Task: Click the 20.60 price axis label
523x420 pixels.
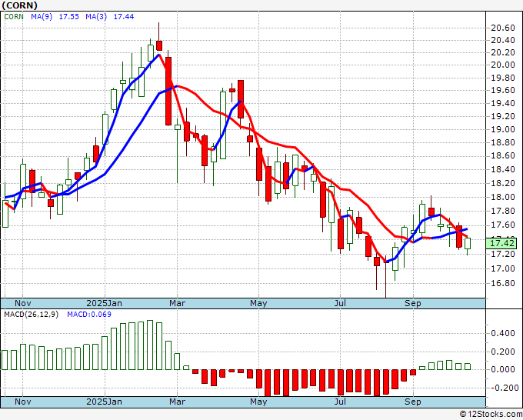Action: 502,28
